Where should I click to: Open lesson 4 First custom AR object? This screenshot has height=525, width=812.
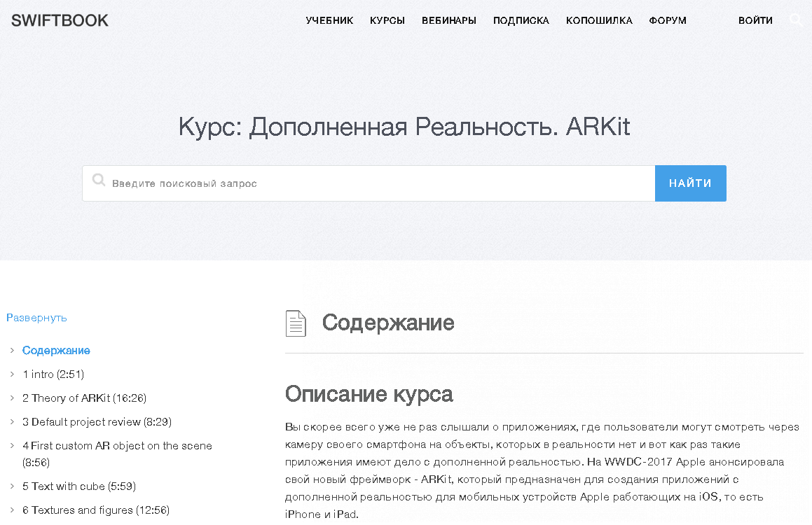[117, 446]
